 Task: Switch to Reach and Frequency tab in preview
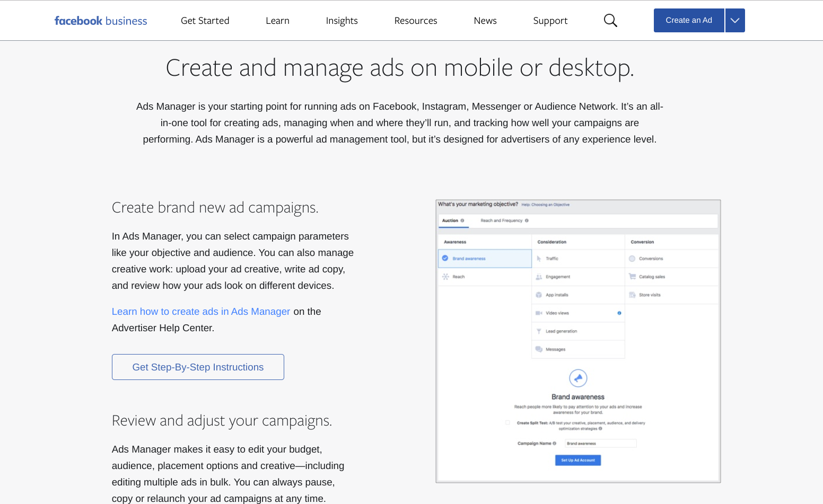point(504,221)
